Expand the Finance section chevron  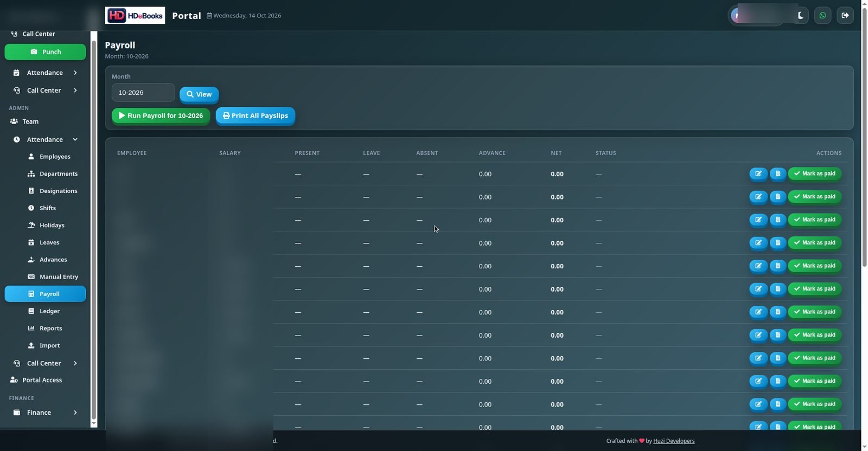click(75, 413)
